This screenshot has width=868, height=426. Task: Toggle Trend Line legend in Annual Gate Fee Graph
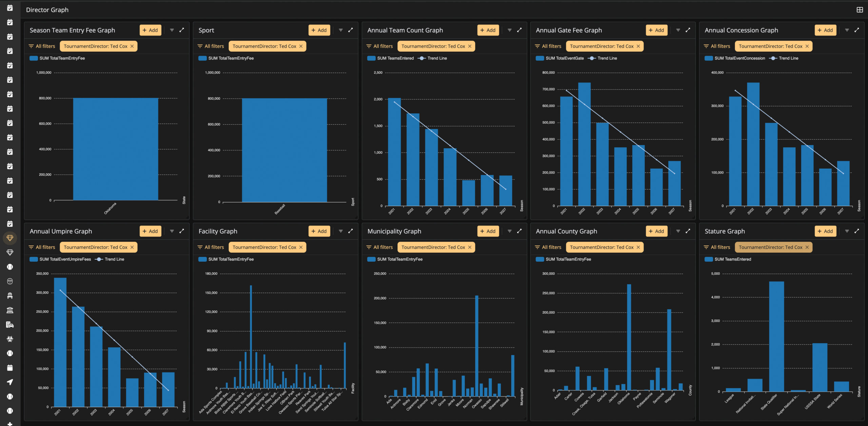tap(603, 58)
